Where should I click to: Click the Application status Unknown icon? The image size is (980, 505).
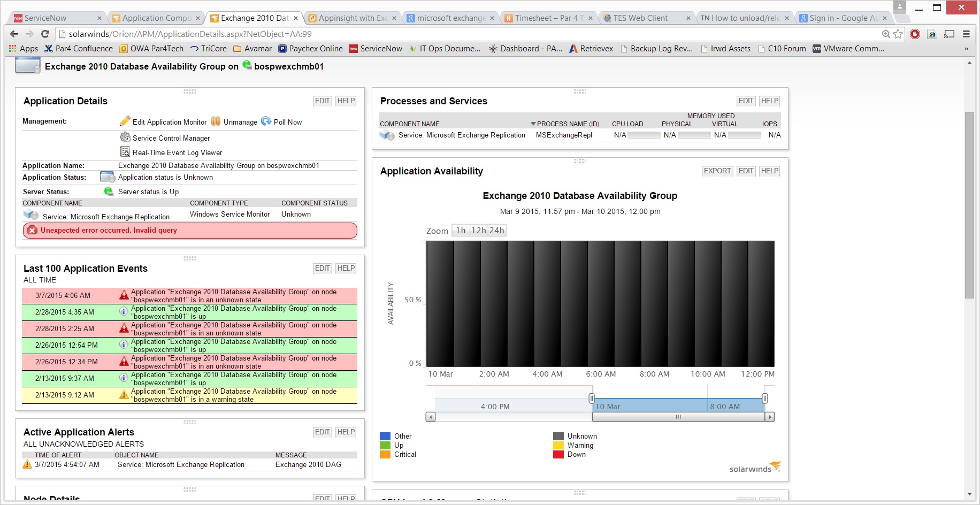pos(108,177)
